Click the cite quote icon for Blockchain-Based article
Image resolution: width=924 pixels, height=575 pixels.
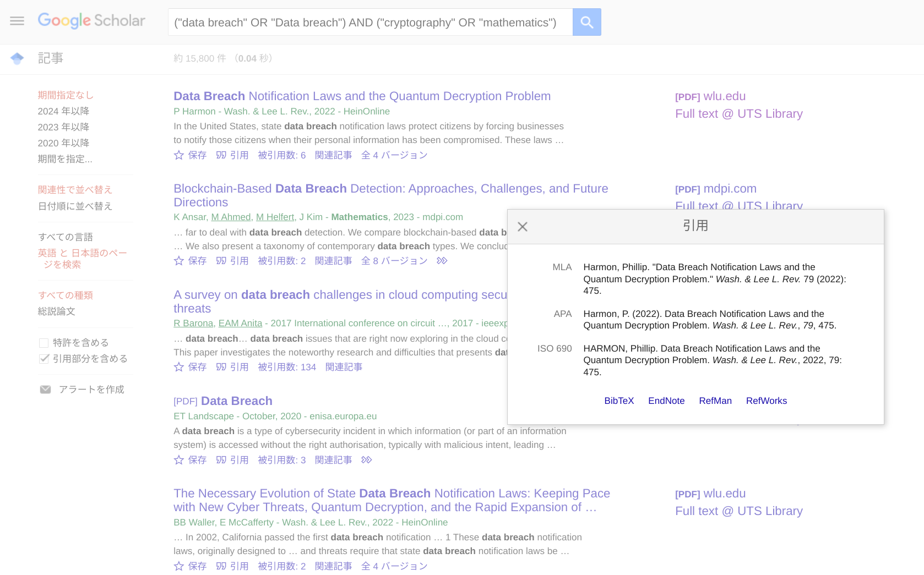(221, 261)
